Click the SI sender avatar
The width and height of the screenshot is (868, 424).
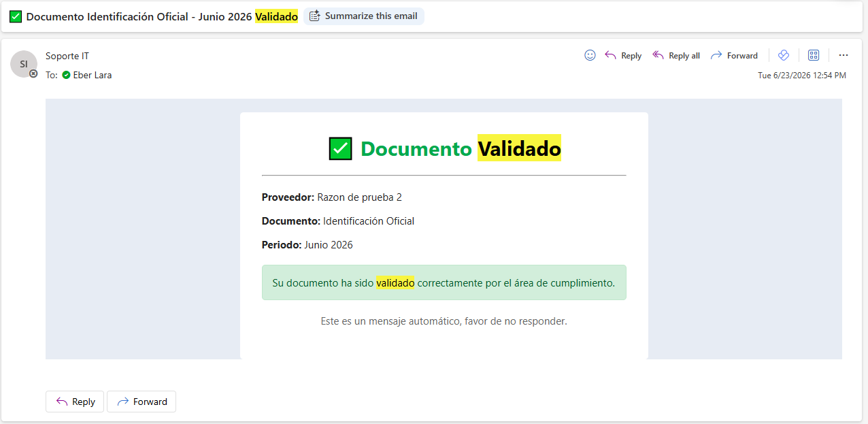tap(24, 64)
